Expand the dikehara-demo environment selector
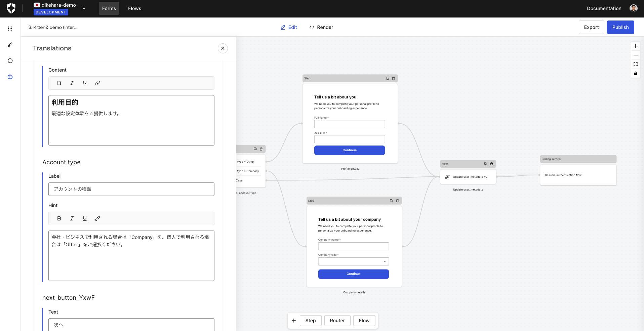The height and width of the screenshot is (331, 644). click(84, 8)
